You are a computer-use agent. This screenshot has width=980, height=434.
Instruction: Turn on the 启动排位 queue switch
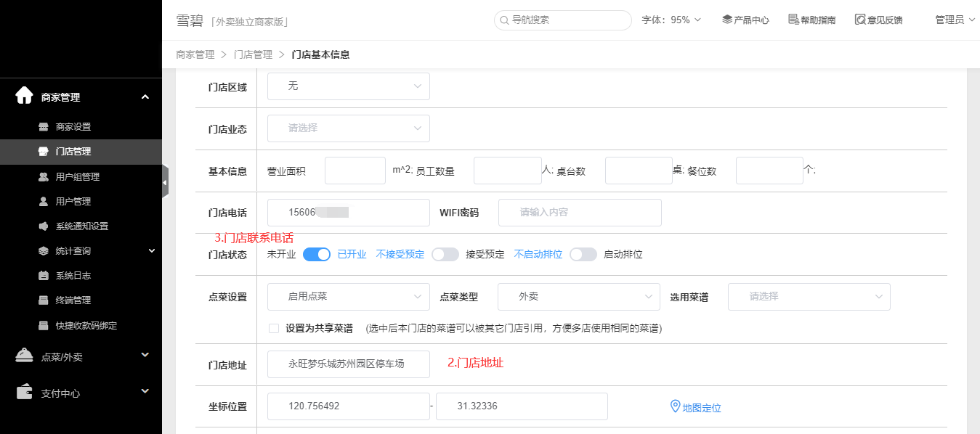click(x=583, y=254)
